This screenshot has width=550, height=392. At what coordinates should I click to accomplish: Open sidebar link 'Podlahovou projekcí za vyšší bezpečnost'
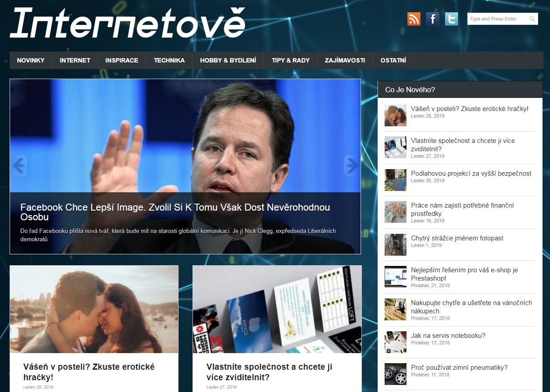[x=471, y=173]
